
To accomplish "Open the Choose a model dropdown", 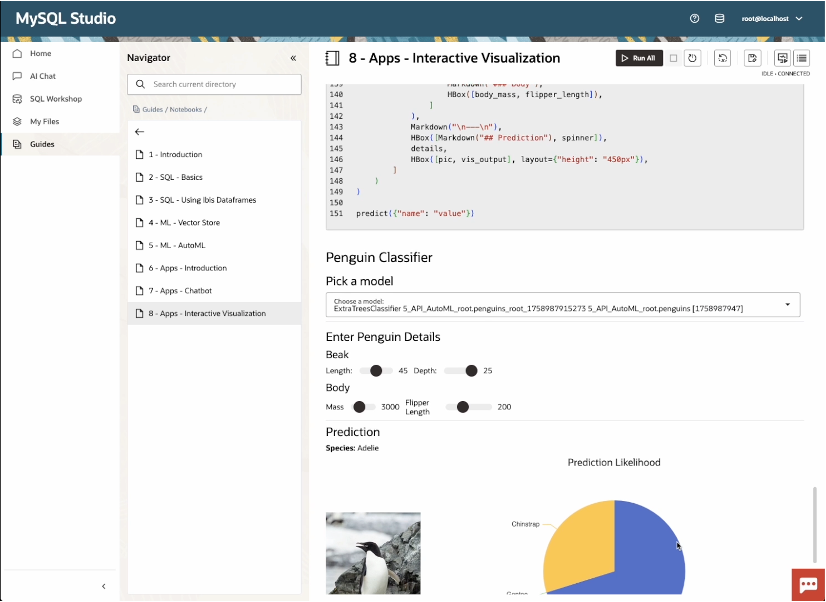I will pos(563,304).
